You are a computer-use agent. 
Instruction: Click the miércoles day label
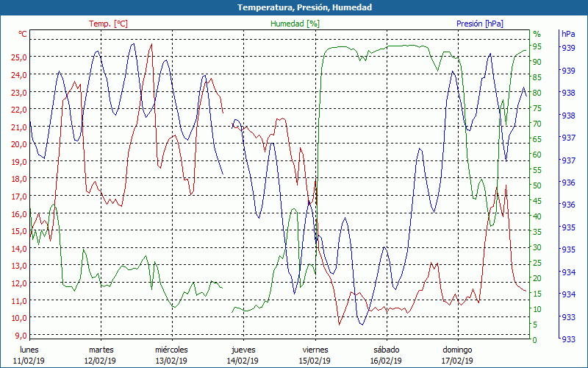[x=171, y=350]
